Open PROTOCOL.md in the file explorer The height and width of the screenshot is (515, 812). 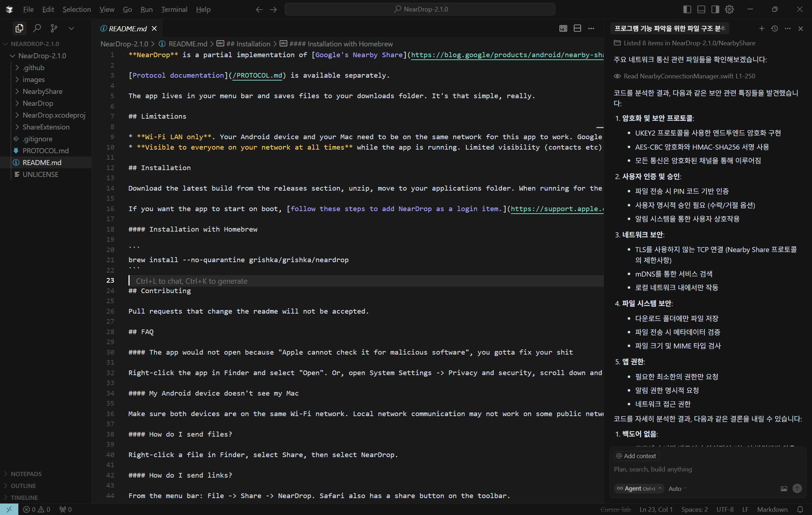pyautogui.click(x=45, y=151)
